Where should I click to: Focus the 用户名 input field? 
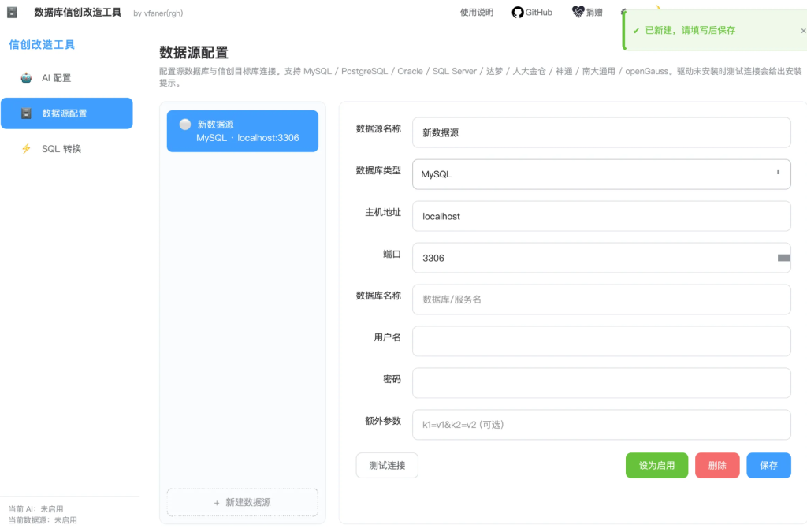coord(601,341)
